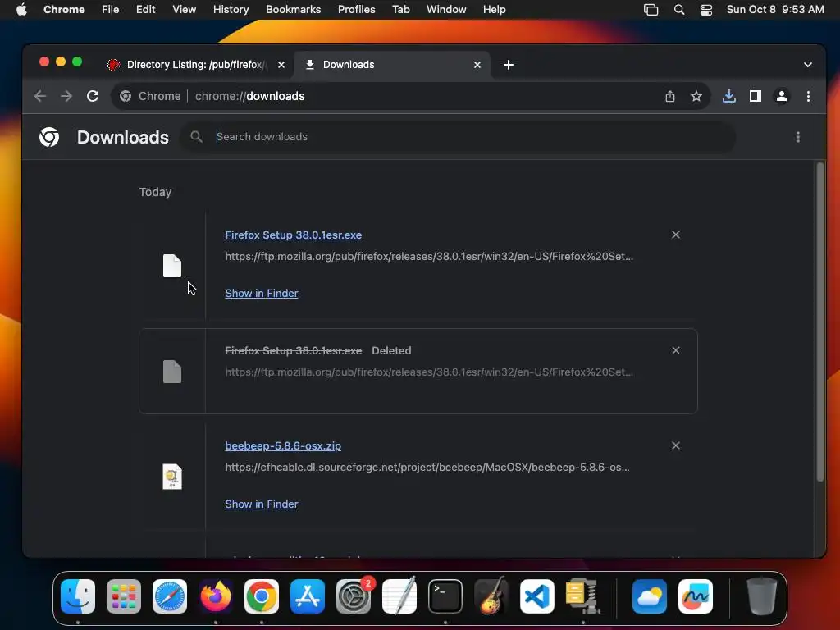
Task: Click the Stage Manager icon in menu bar
Action: pos(651,9)
